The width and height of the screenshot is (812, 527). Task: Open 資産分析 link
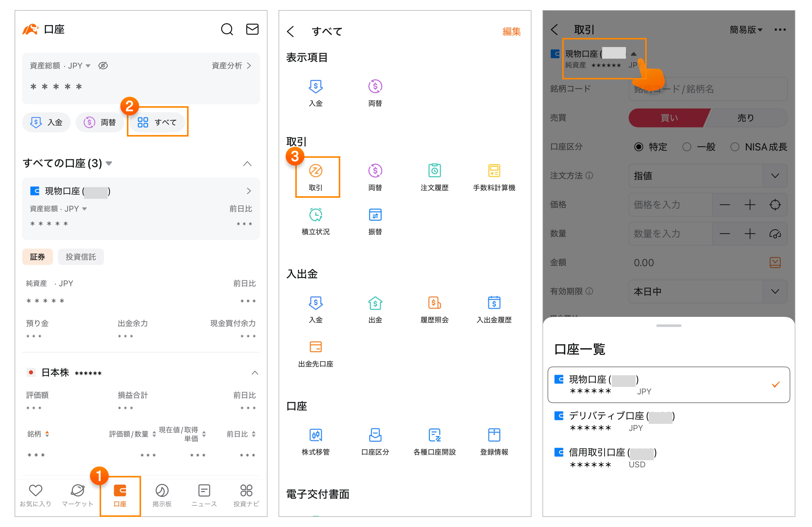231,65
